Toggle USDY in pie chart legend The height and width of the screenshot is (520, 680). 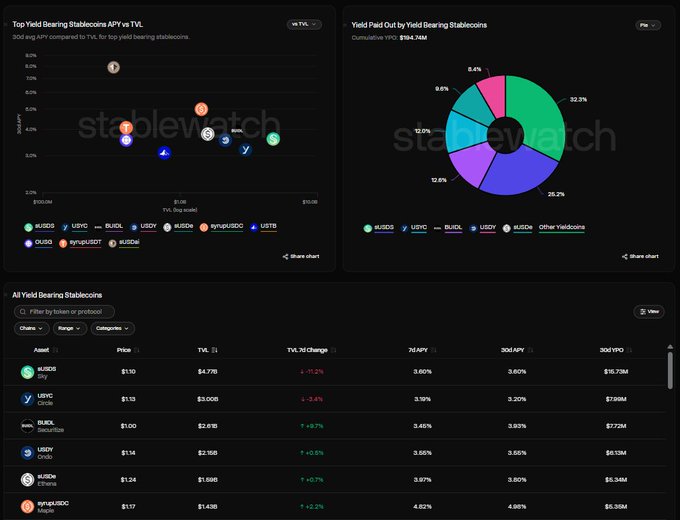[x=483, y=228]
